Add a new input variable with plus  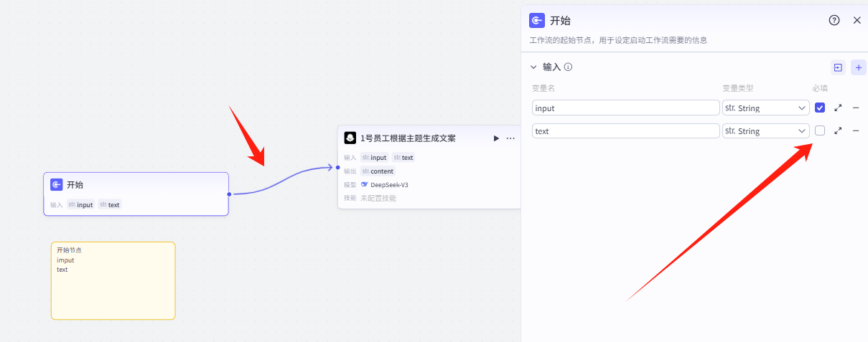pyautogui.click(x=859, y=67)
